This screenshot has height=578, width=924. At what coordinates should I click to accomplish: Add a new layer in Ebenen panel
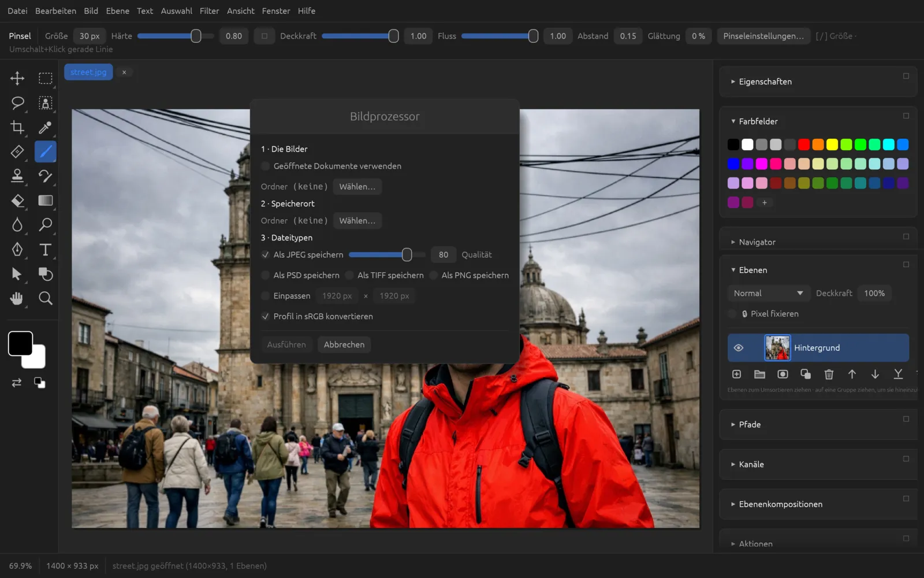pyautogui.click(x=736, y=375)
